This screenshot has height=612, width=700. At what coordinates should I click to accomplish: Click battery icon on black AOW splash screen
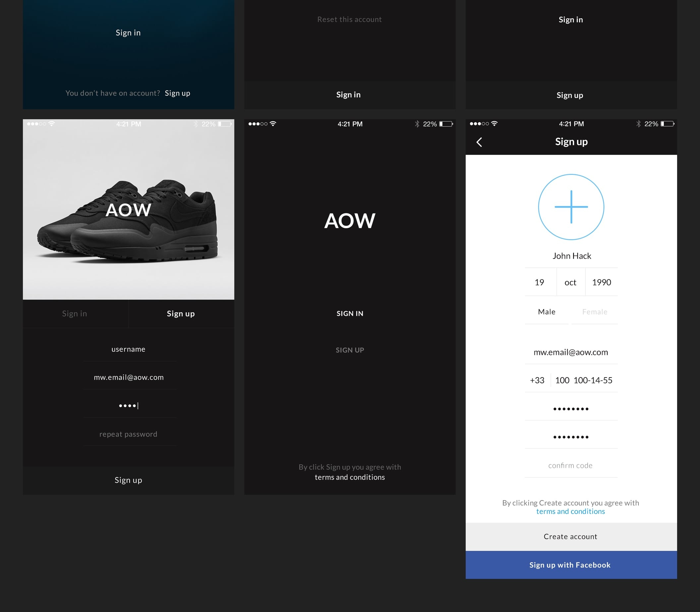point(446,124)
